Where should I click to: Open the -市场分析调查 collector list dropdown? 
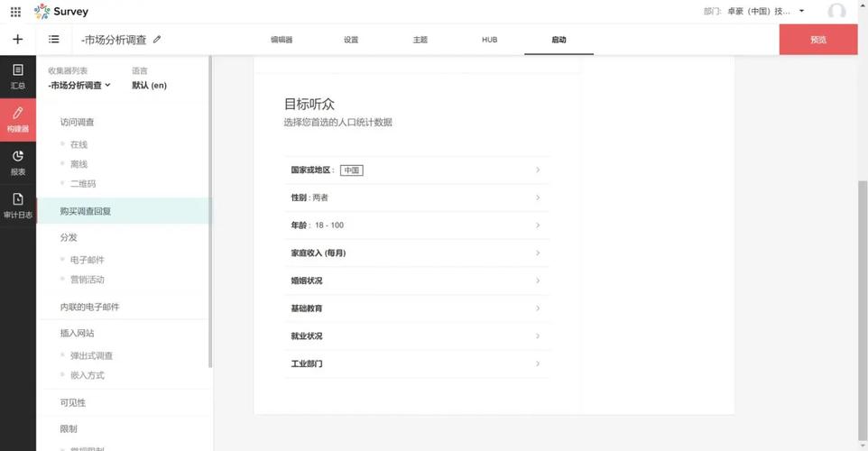point(79,85)
